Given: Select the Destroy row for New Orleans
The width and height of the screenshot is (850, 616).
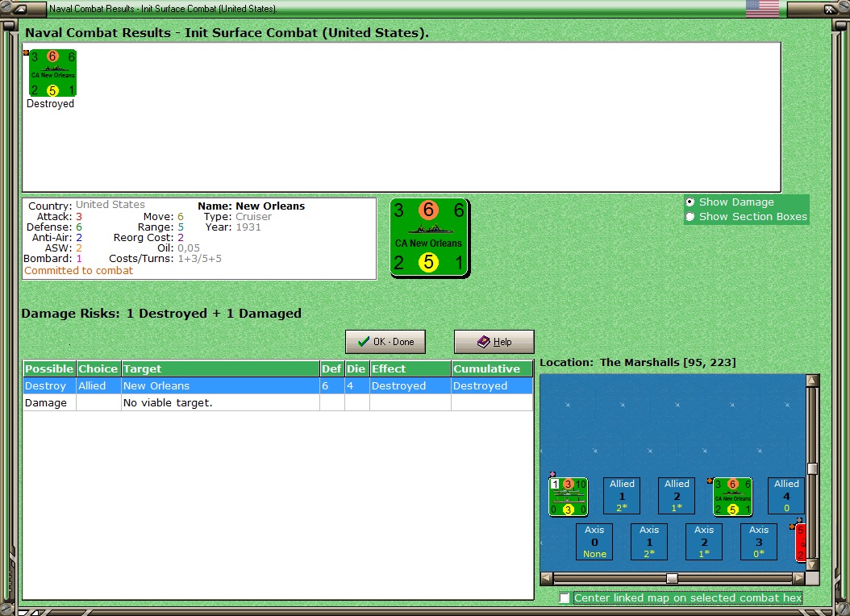Looking at the screenshot, I should (277, 385).
